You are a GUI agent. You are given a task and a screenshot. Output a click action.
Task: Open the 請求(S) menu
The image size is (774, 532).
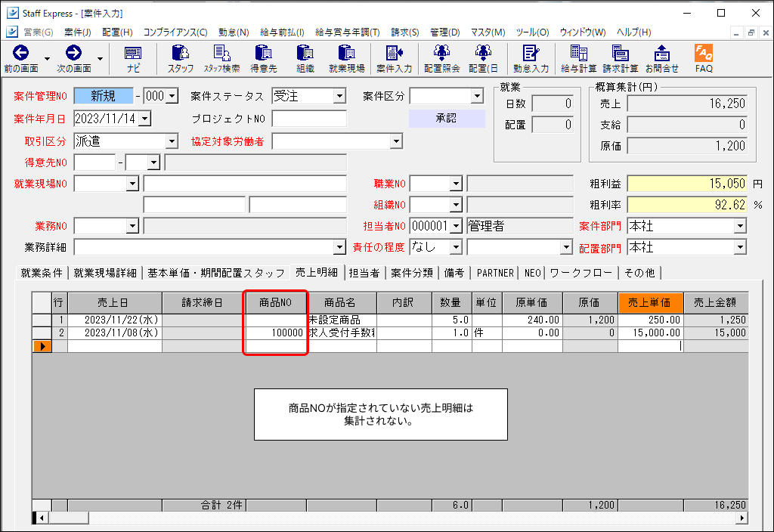coord(405,32)
